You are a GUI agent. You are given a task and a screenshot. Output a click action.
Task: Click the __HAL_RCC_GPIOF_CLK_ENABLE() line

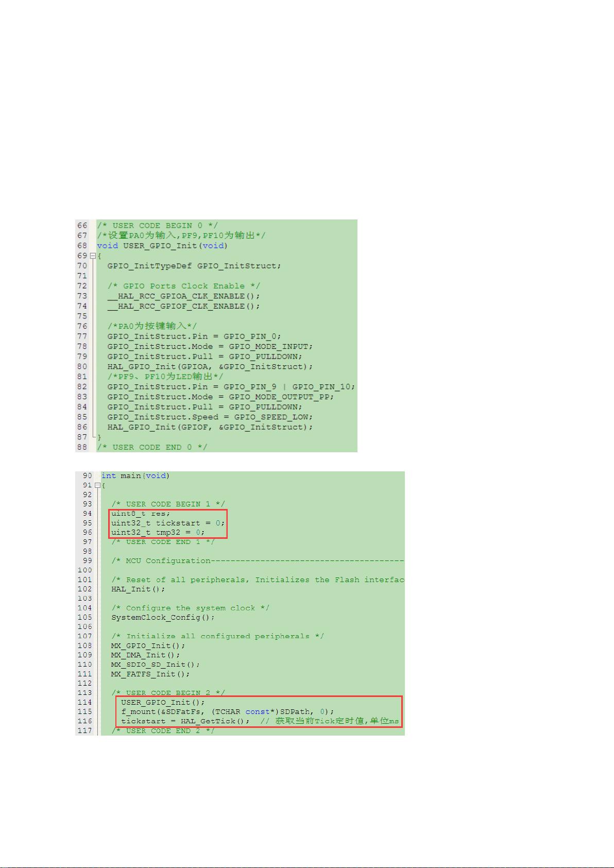(x=183, y=306)
